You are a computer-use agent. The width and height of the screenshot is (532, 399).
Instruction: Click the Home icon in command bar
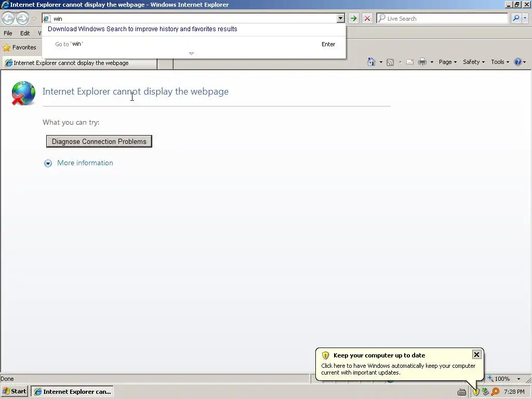point(371,62)
